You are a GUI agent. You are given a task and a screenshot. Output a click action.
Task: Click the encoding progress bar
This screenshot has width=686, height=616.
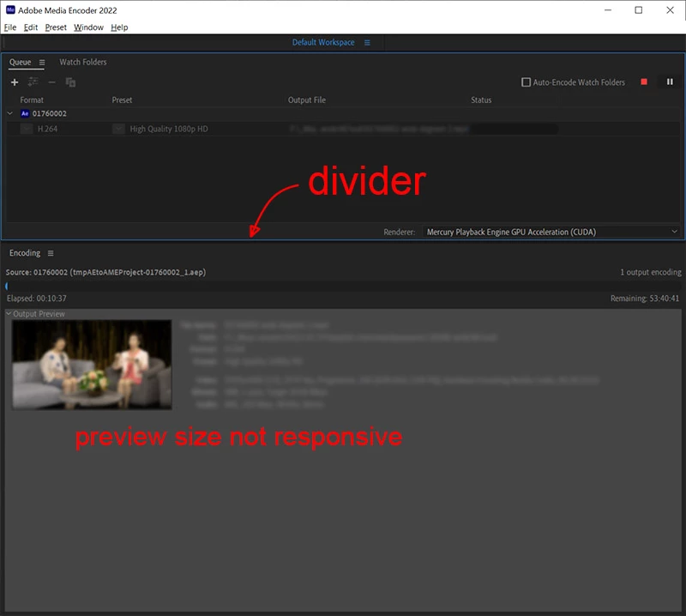tap(343, 287)
